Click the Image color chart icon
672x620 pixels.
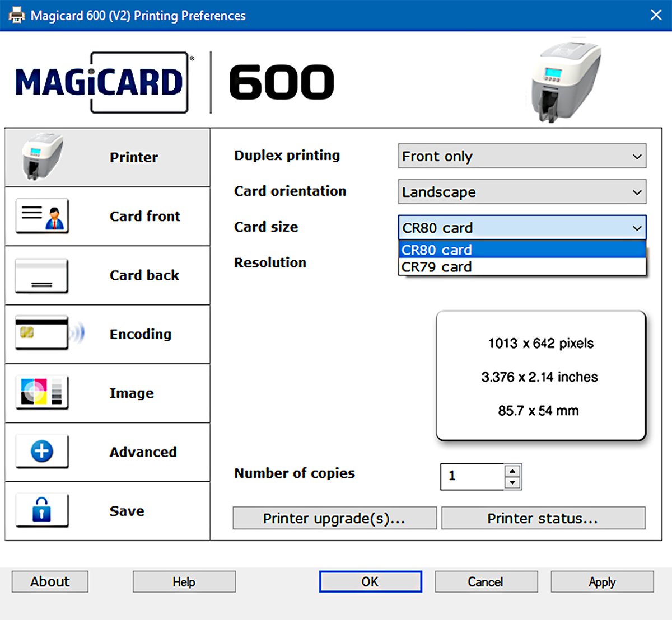pos(42,392)
